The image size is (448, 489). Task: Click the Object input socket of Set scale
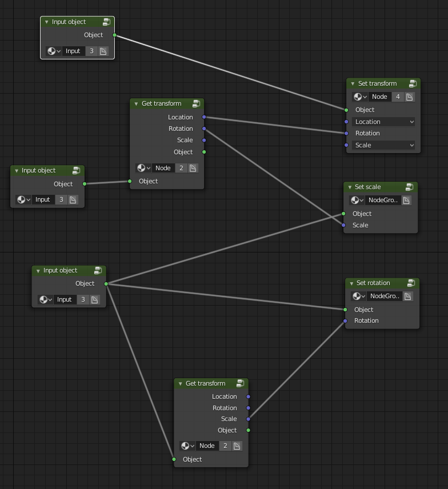pos(343,214)
